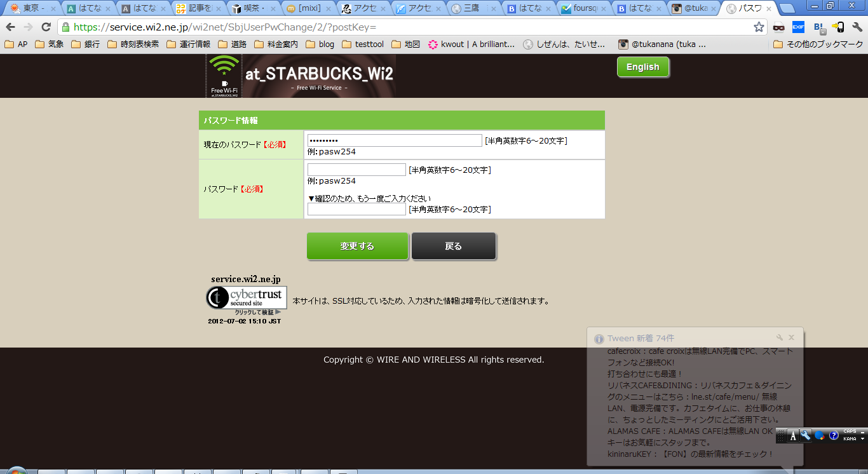The width and height of the screenshot is (868, 474).
Task: Open the testtool bookmarks folder
Action: (363, 44)
